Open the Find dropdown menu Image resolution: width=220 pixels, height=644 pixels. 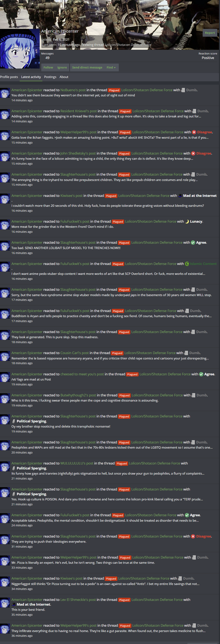(x=111, y=67)
